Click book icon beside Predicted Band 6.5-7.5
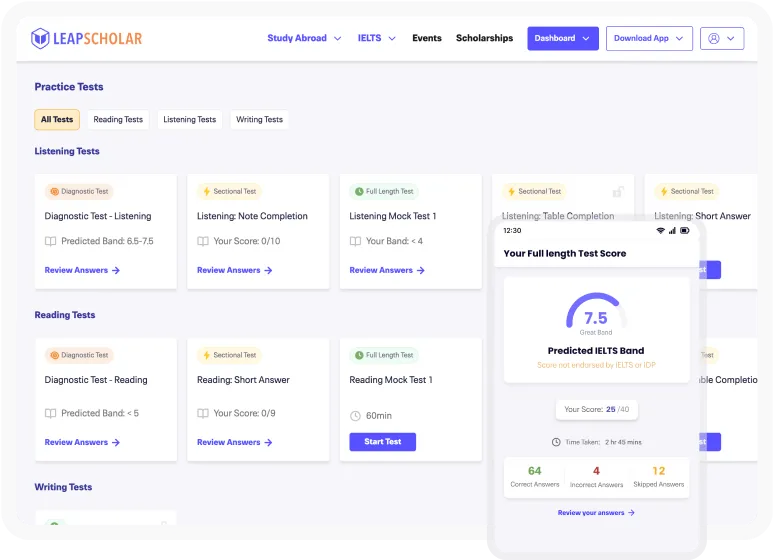Viewport: 773px width, 560px height. click(50, 241)
